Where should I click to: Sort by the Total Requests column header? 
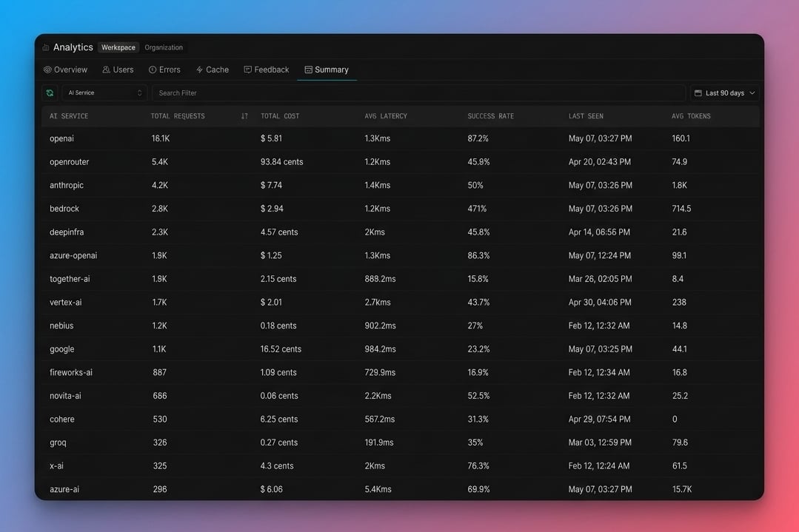pos(178,116)
